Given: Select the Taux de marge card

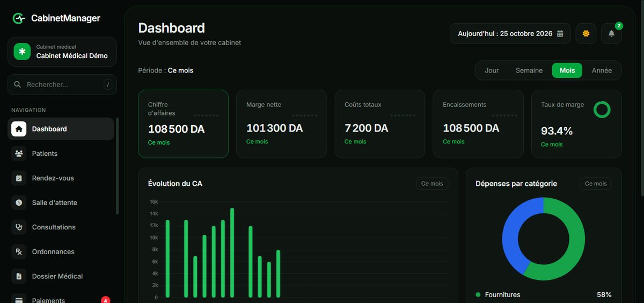Looking at the screenshot, I should 576,124.
